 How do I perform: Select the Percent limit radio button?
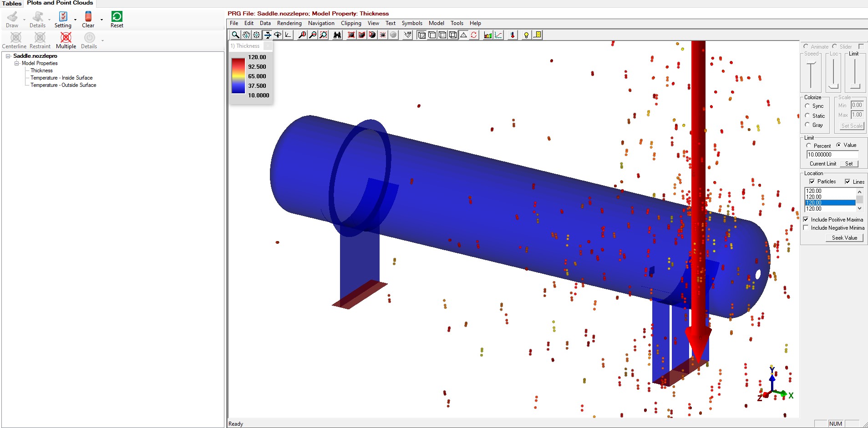click(x=809, y=146)
